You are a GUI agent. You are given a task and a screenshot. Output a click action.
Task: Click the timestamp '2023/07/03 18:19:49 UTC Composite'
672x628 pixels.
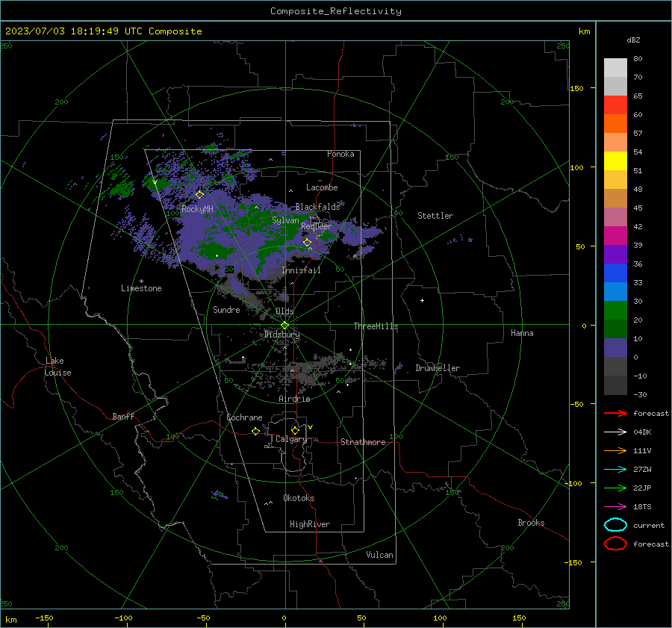click(x=103, y=31)
